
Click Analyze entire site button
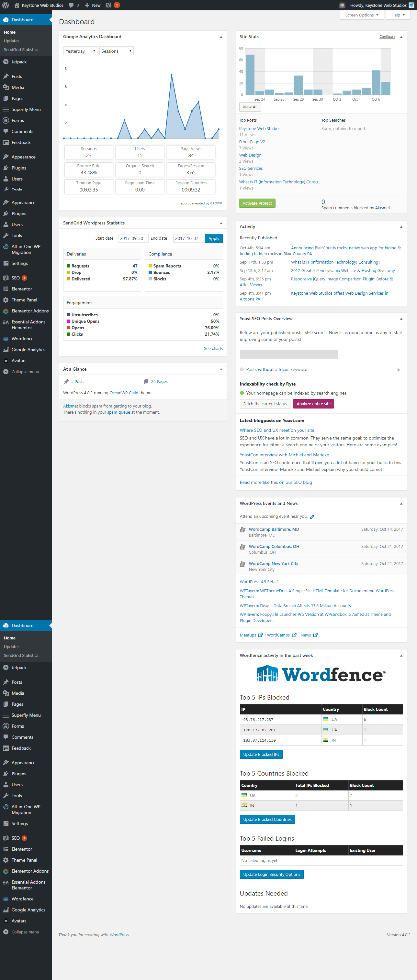point(313,404)
